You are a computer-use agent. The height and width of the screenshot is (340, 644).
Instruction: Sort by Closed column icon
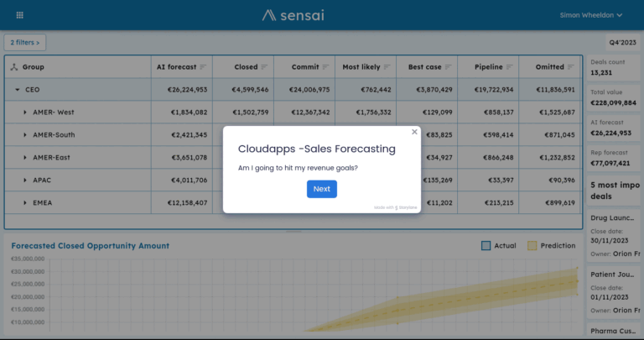[x=264, y=67]
